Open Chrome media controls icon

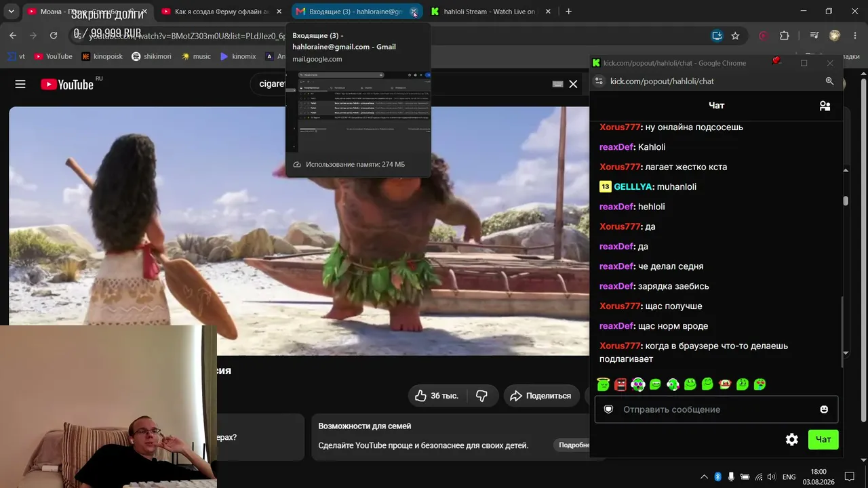coord(814,36)
